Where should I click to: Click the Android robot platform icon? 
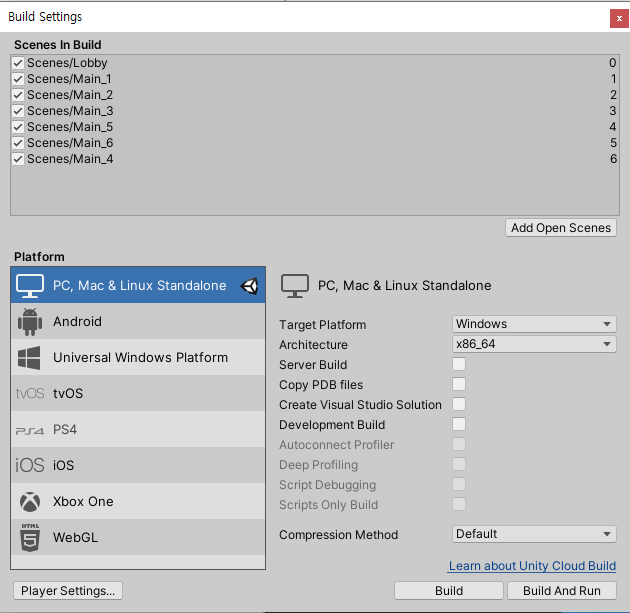click(30, 321)
